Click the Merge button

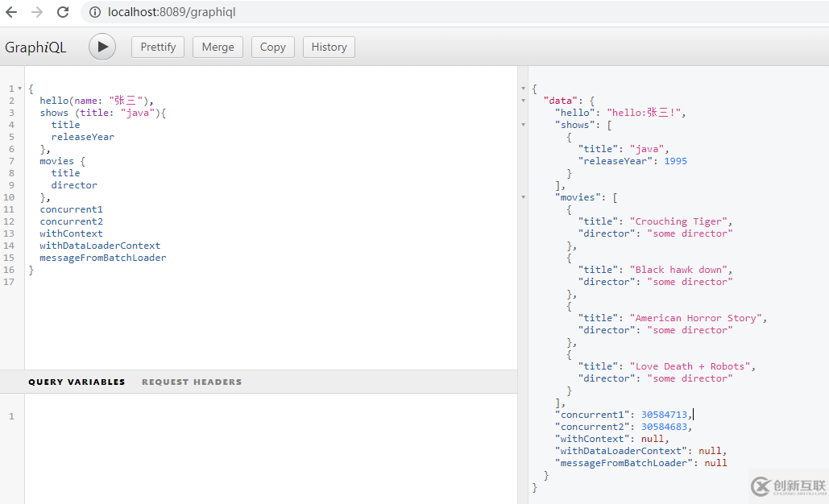click(218, 47)
